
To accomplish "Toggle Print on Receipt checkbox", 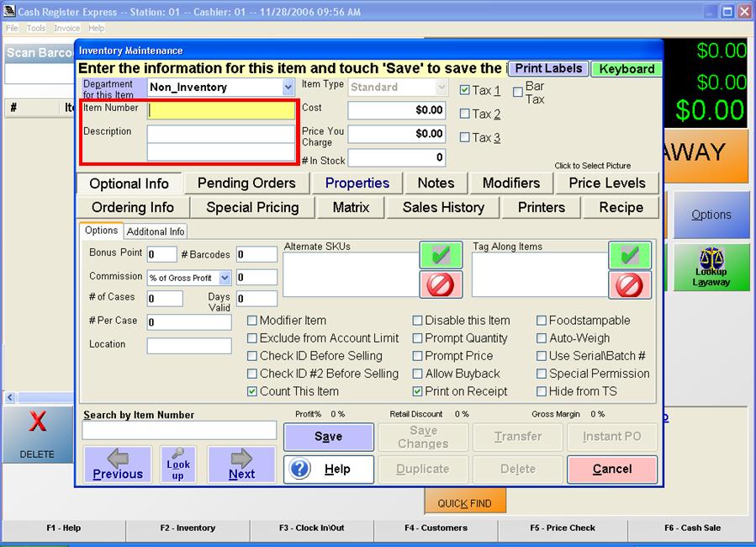I will point(418,391).
